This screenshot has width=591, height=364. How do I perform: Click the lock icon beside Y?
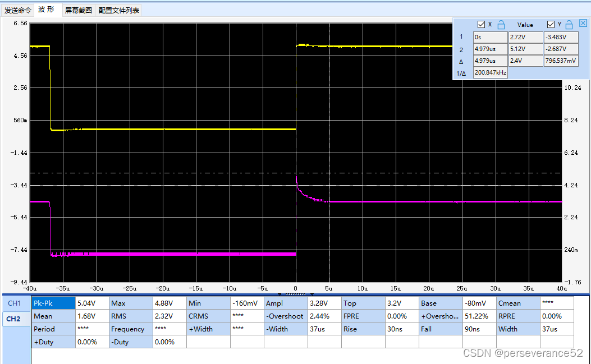569,25
